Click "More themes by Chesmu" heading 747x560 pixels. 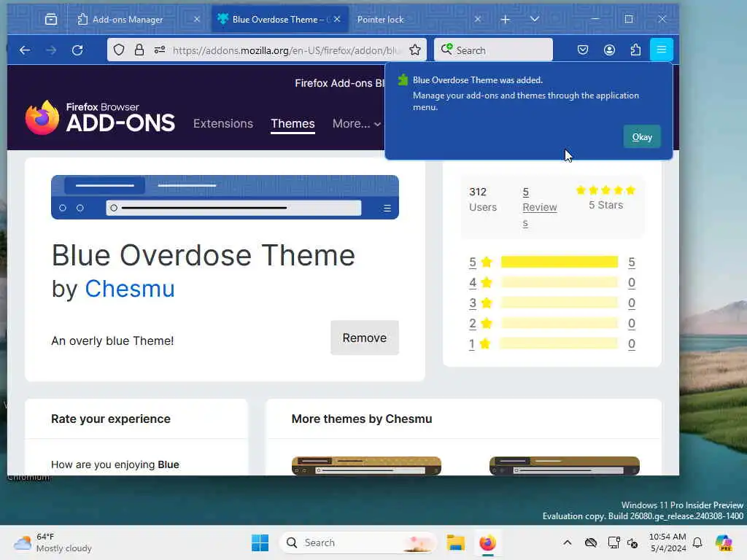[362, 419]
